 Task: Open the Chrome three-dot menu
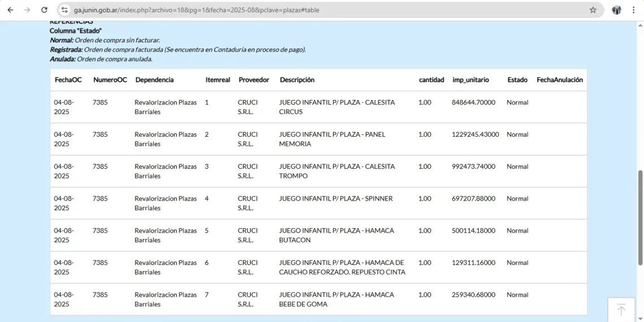point(633,10)
